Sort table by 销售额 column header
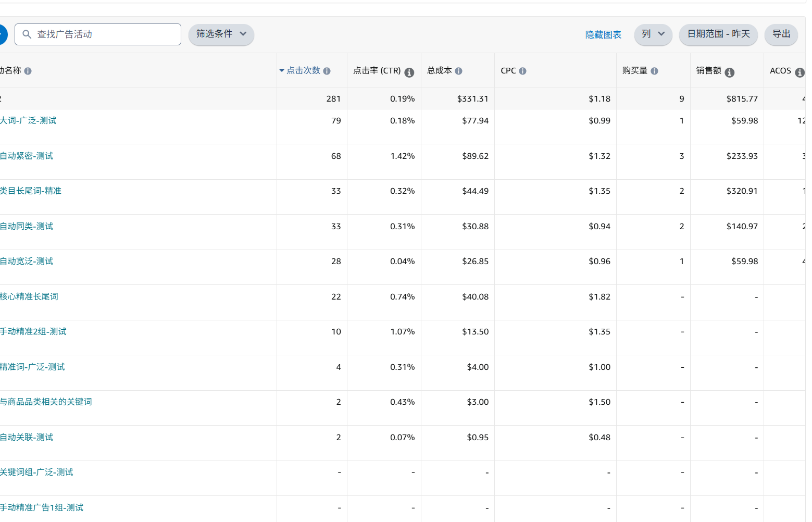 708,70
